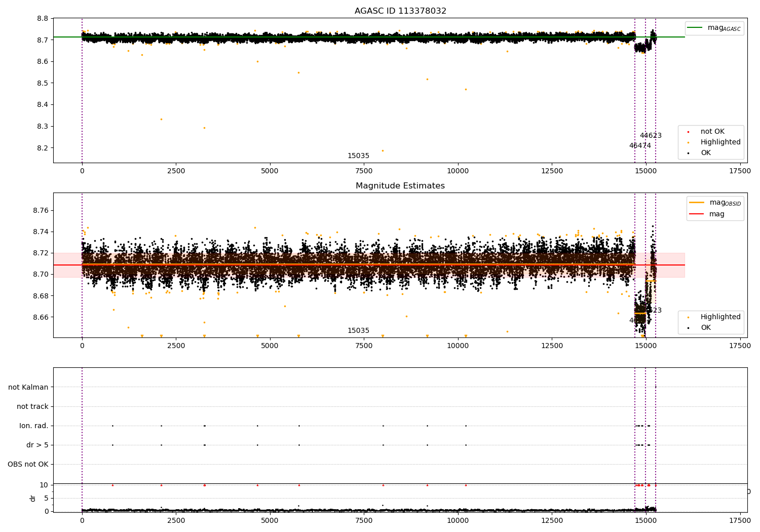Click the 'Magnitude Estimates' plot title
This screenshot has width=760, height=532.
point(400,186)
